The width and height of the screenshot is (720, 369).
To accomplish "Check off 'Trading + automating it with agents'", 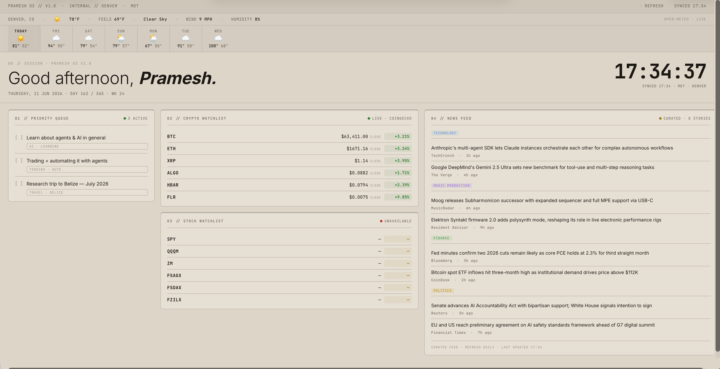I will coord(19,161).
